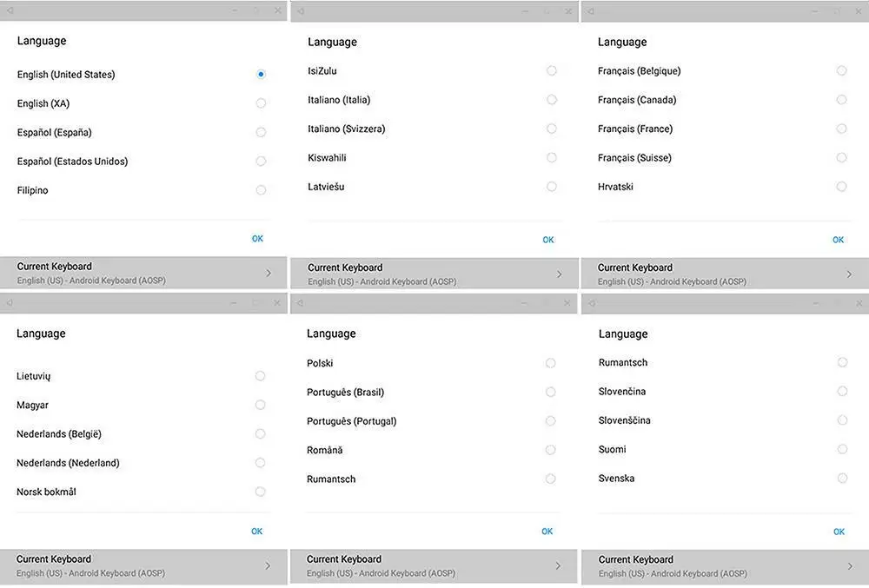This screenshot has height=588, width=869.
Task: Click back arrow in window listing Filipino
Action: click(10, 10)
